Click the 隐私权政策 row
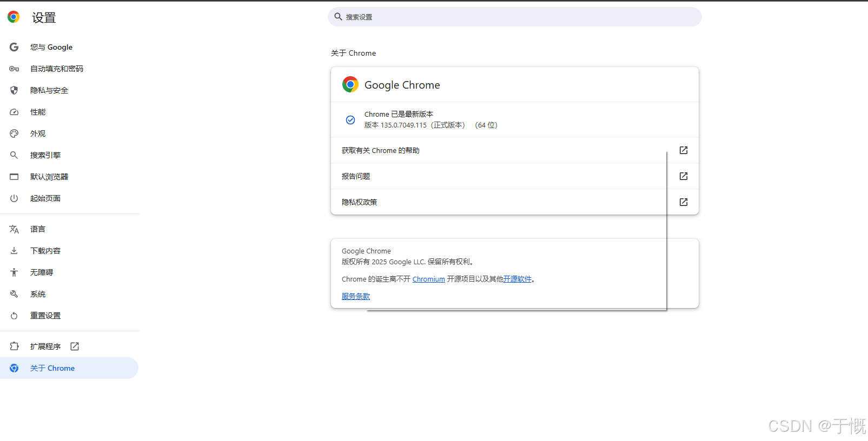Viewport: 868px width, 441px height. click(x=515, y=202)
